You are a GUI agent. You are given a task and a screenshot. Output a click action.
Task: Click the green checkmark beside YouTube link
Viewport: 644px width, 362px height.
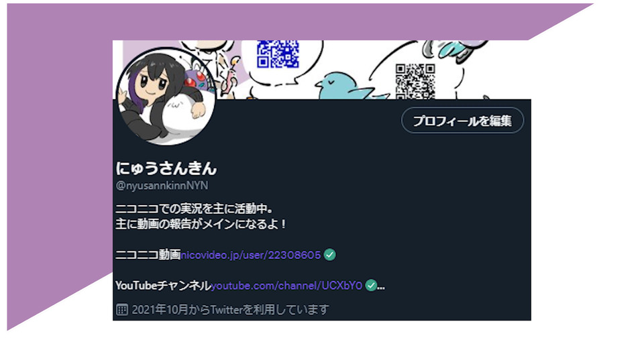371,286
